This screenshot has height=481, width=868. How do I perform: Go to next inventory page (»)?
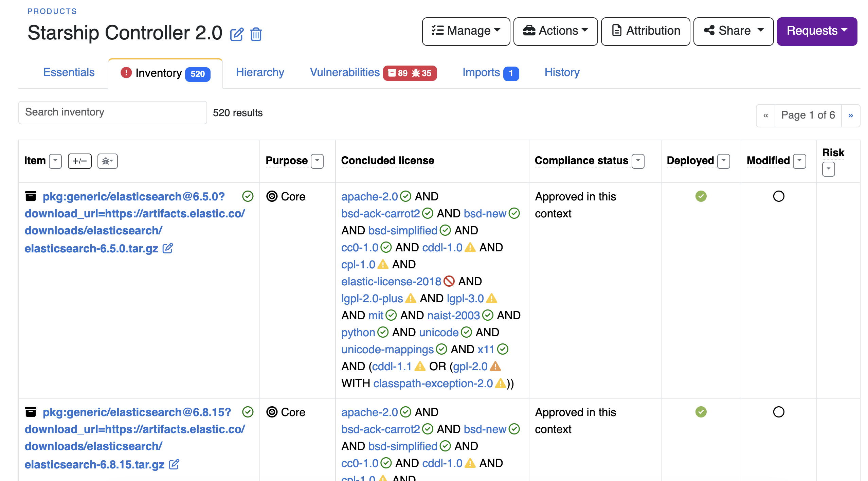(851, 115)
